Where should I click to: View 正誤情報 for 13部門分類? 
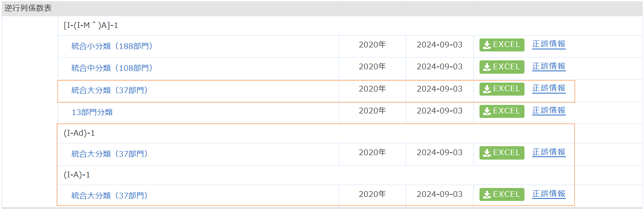coord(549,111)
